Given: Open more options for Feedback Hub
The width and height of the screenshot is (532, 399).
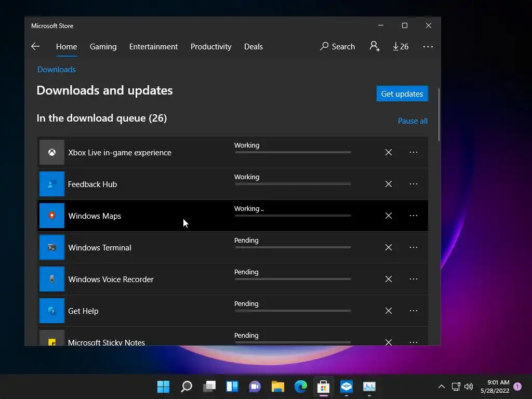Looking at the screenshot, I should point(413,184).
